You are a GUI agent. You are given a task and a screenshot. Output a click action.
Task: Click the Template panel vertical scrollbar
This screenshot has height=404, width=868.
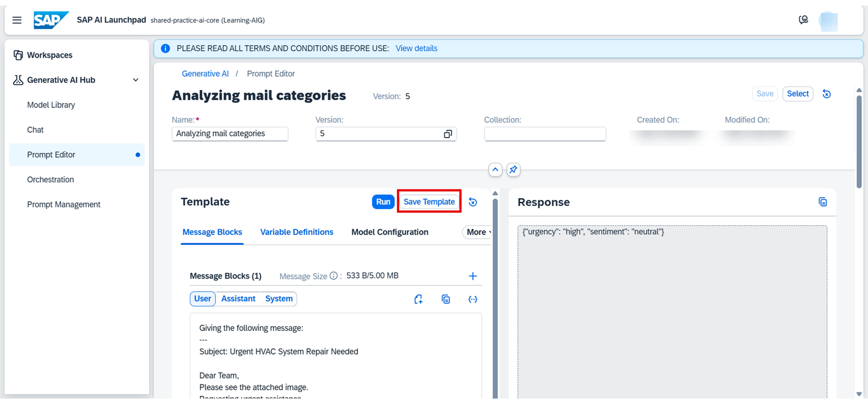495,299
